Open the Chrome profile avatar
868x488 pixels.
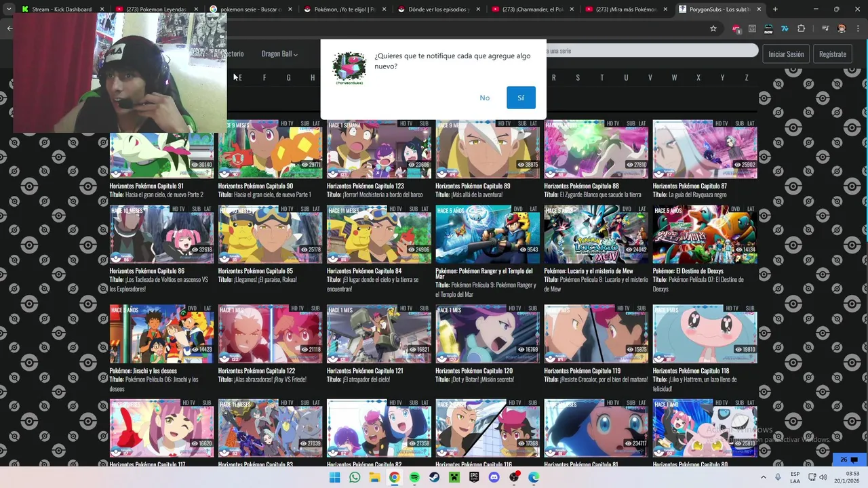(842, 28)
